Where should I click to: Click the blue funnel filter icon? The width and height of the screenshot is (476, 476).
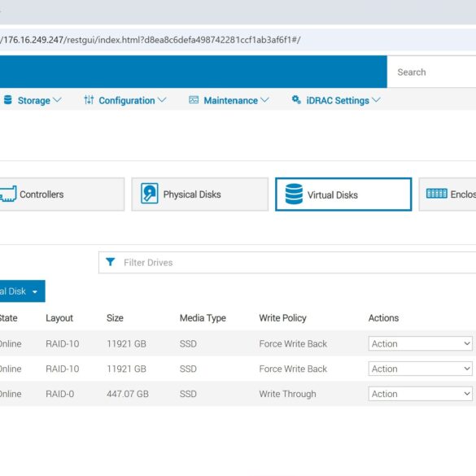(x=110, y=262)
